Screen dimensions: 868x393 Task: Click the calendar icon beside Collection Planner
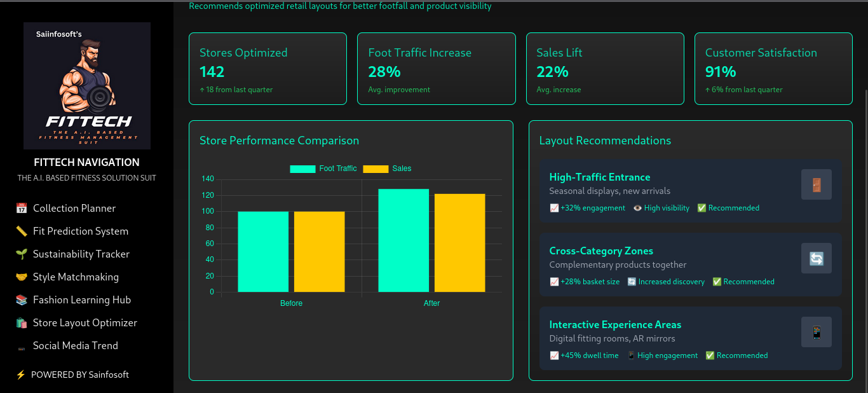point(21,209)
